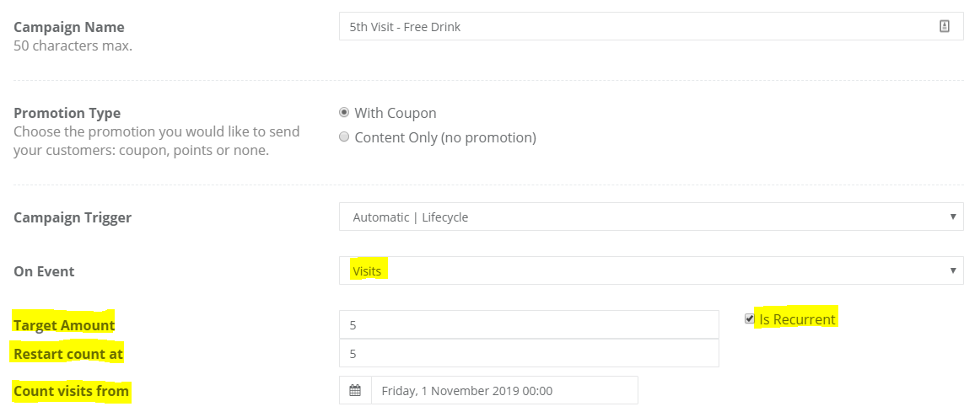The width and height of the screenshot is (980, 412).
Task: Expand the On Event Visits dropdown
Action: coord(651,270)
